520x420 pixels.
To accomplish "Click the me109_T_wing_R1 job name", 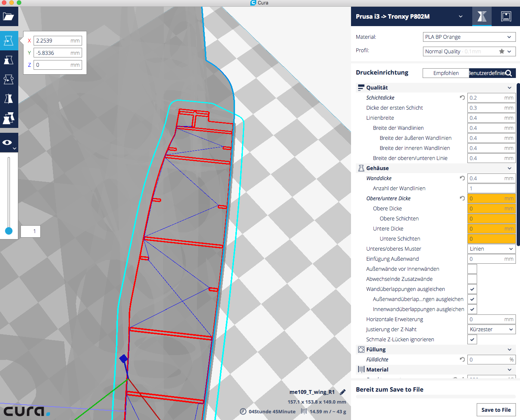I will point(312,392).
